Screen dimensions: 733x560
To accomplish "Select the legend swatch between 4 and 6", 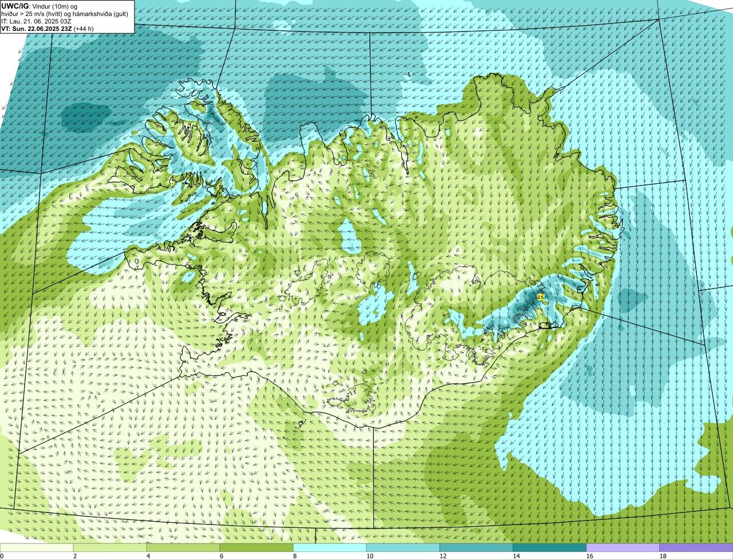I will coord(183,547).
